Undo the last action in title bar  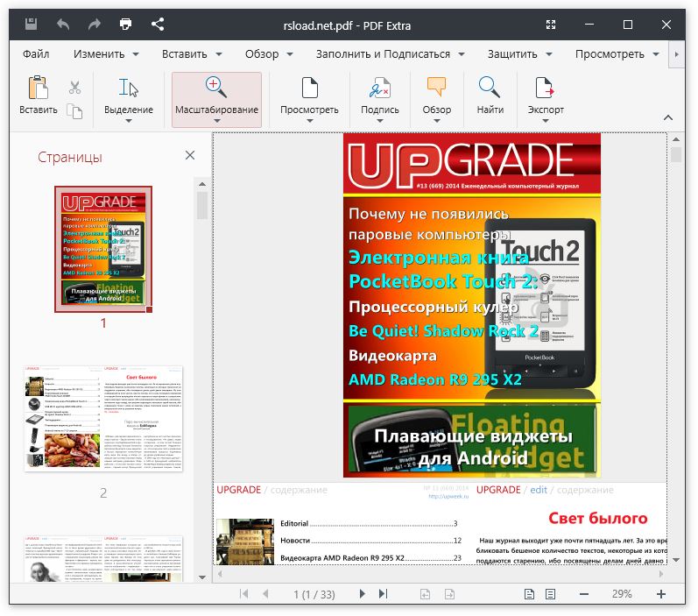click(63, 24)
